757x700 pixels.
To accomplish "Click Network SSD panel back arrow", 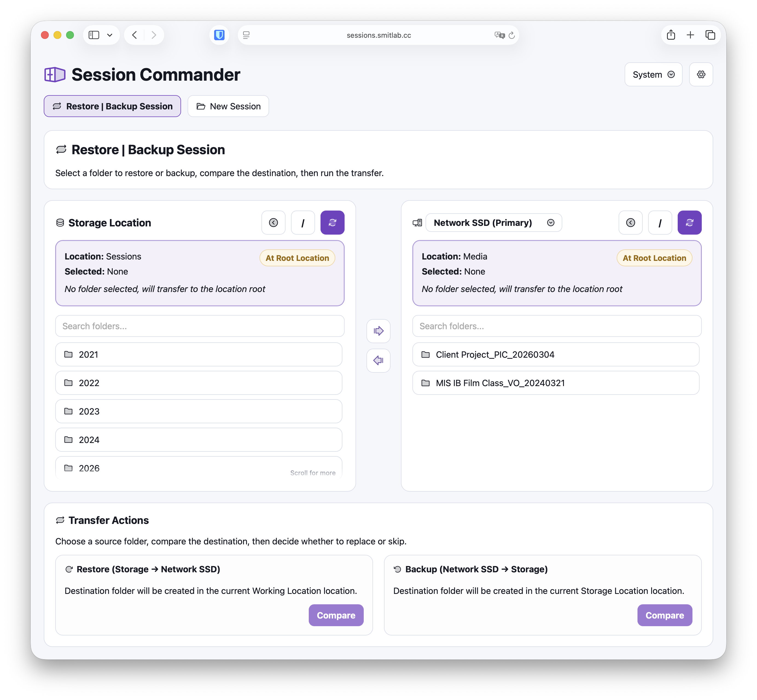I will [630, 223].
